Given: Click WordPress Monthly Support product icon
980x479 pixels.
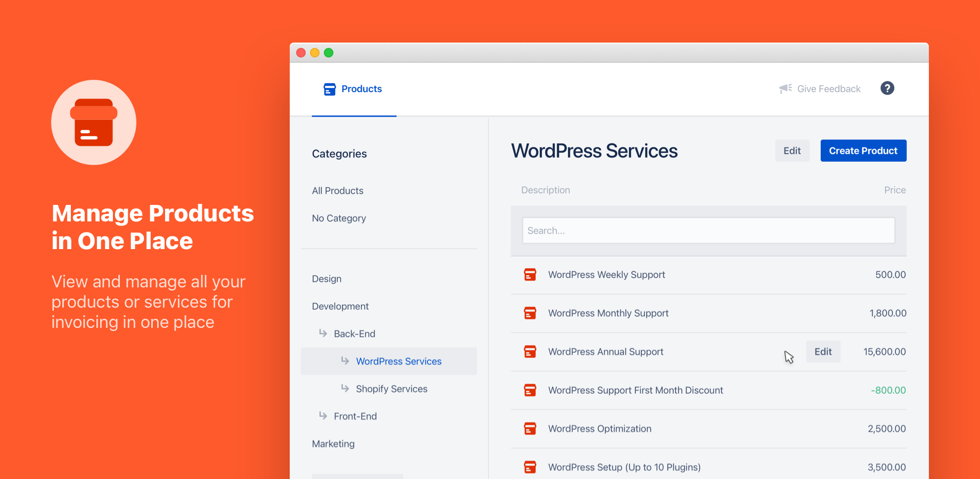Looking at the screenshot, I should pos(530,313).
